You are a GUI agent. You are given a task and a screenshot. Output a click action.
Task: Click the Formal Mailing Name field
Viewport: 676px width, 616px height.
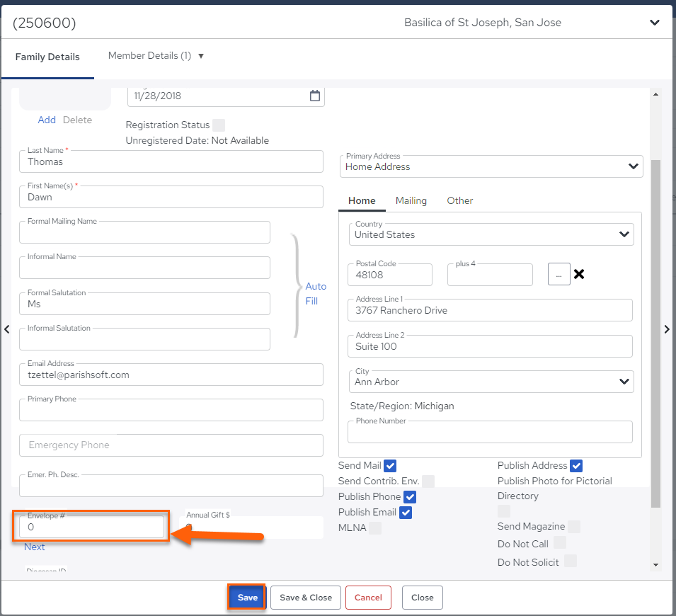coord(145,232)
